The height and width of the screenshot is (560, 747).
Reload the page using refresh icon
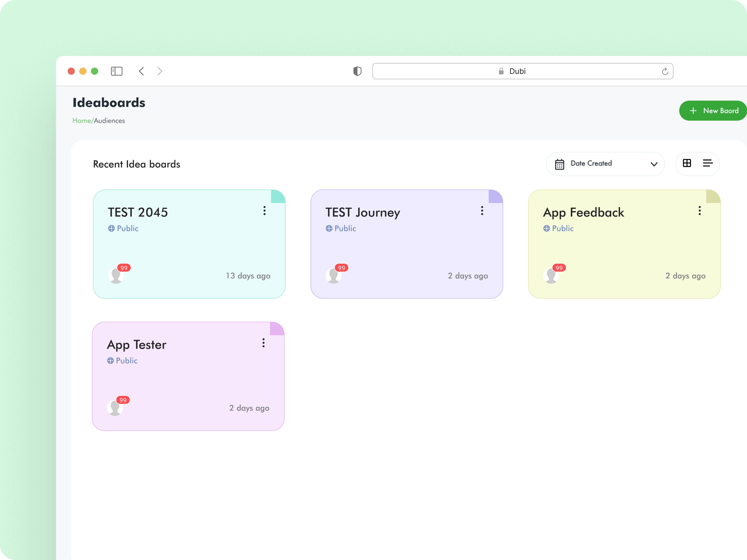pos(665,71)
